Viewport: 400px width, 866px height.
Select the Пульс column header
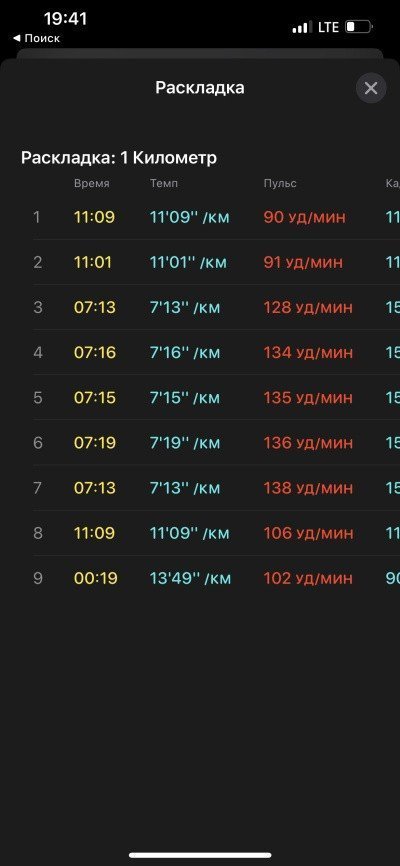tap(280, 184)
